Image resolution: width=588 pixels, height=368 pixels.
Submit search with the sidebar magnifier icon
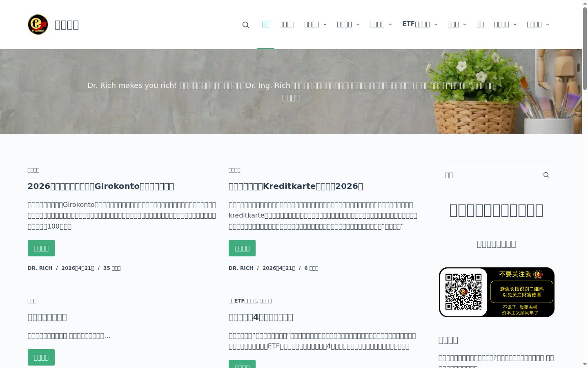coord(546,175)
